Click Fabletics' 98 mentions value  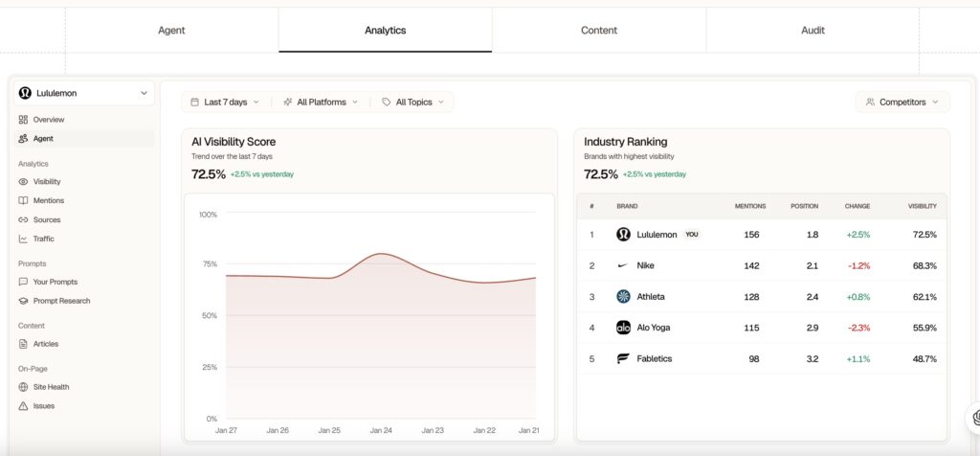click(x=754, y=359)
